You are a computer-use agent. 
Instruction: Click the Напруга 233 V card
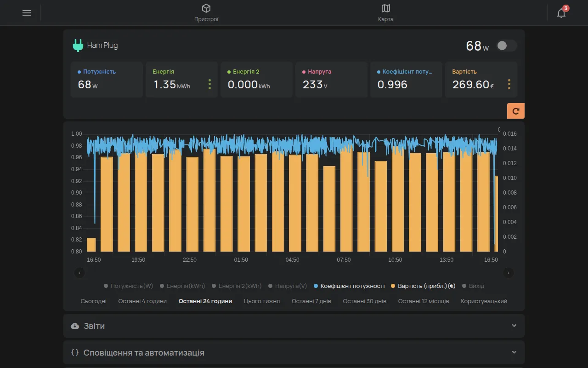point(331,80)
